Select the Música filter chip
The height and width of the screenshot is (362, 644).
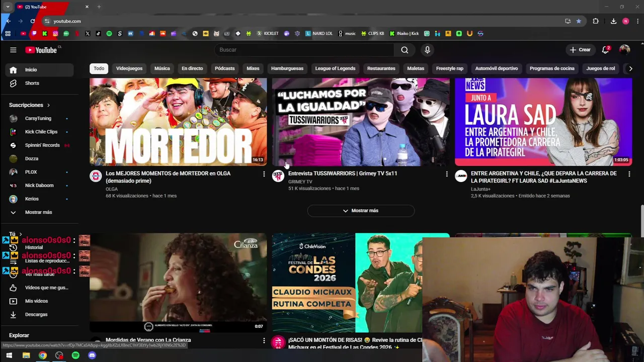(x=162, y=68)
